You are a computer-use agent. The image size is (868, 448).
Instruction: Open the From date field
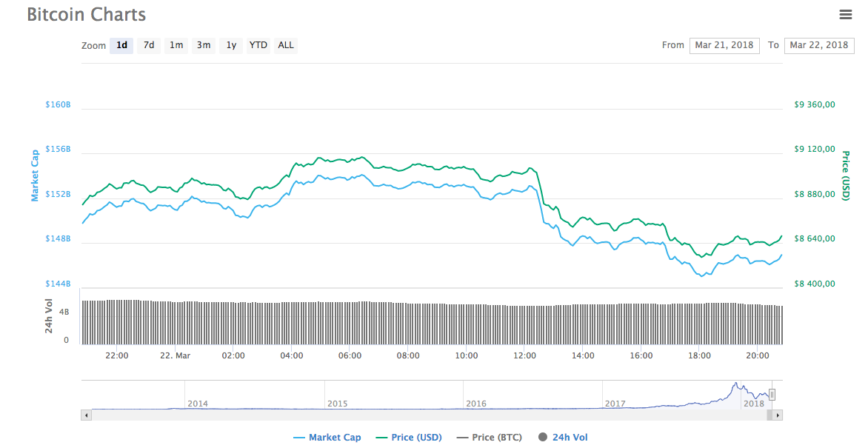tap(724, 45)
